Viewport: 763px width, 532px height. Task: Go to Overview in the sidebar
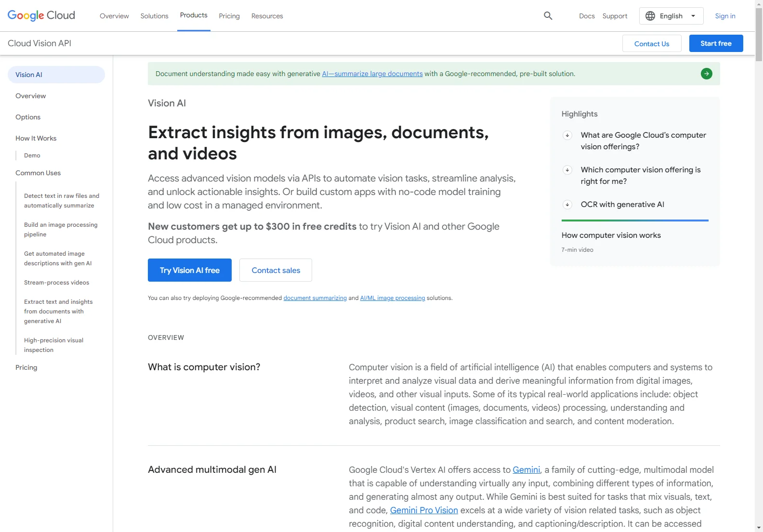(x=30, y=96)
